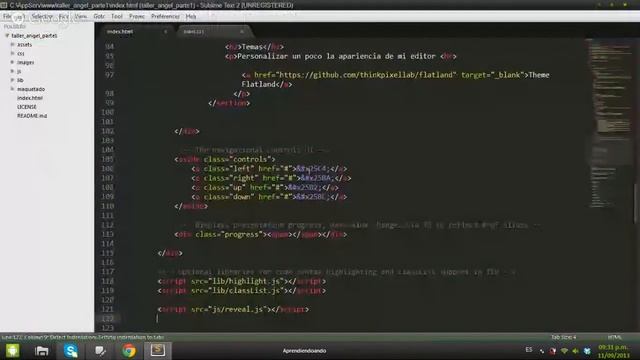Image resolution: width=640 pixels, height=360 pixels.
Task: Expand the assets folder
Action: pyautogui.click(x=12, y=44)
